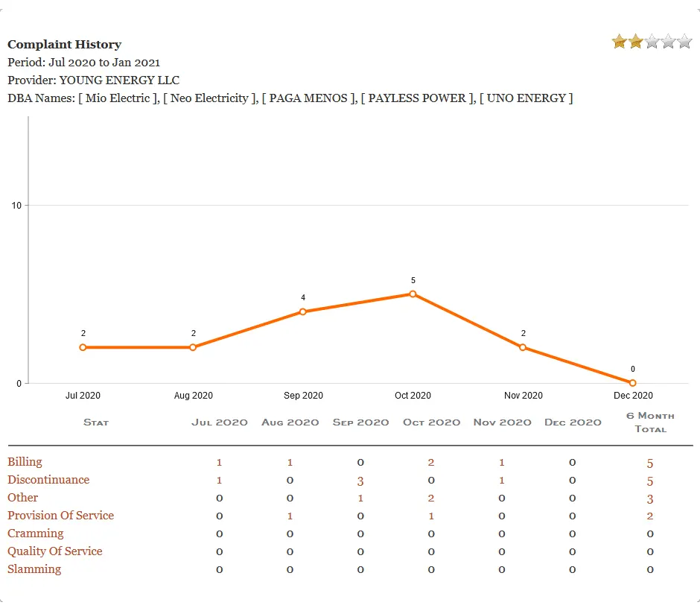Select the Billing 6 month total value 5

[x=649, y=462]
